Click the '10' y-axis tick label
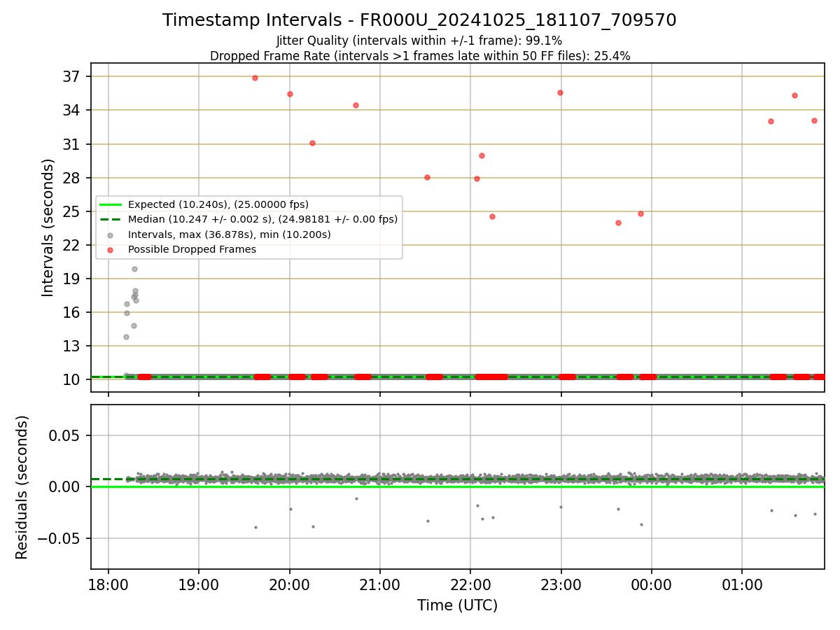This screenshot has height=630, width=840. [73, 379]
